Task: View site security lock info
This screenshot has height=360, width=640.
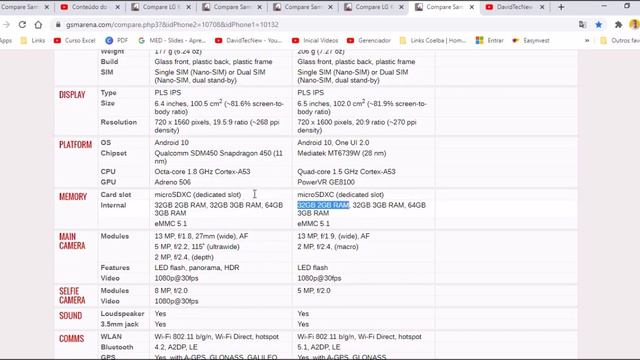Action: [x=58, y=25]
